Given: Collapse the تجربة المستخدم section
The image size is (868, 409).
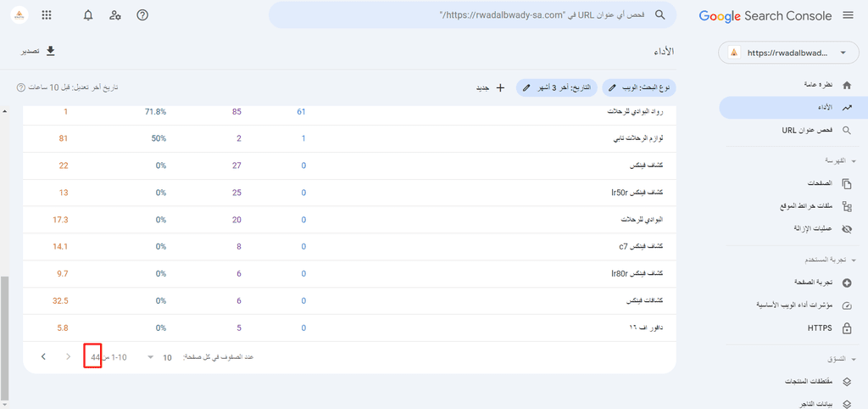Looking at the screenshot, I should click(831, 260).
